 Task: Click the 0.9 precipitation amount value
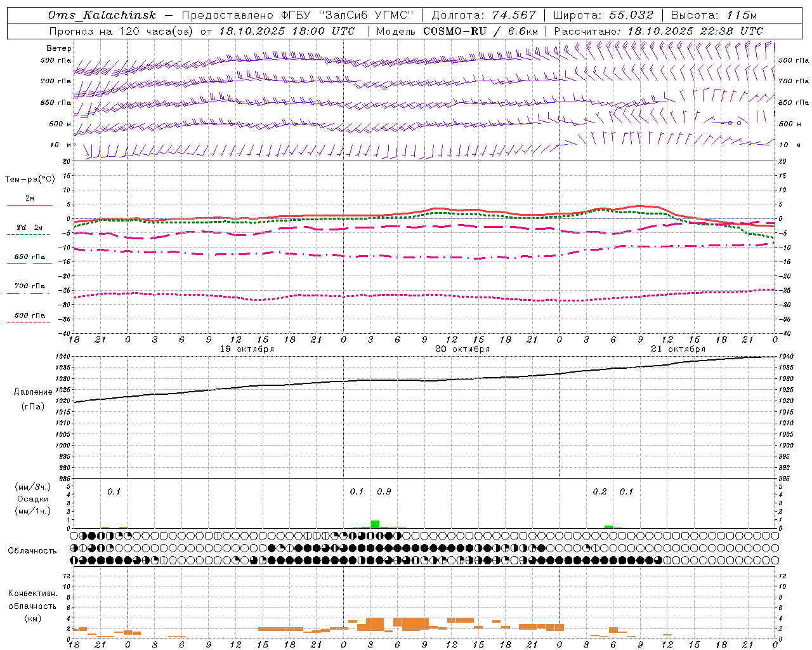click(384, 492)
